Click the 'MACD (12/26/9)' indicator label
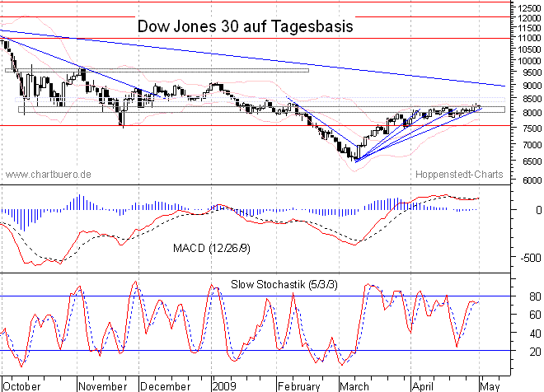Viewport: 544px width, 392px height. (x=212, y=248)
